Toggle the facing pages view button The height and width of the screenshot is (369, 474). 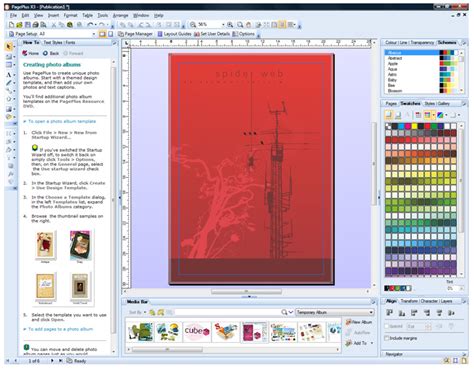click(111, 34)
